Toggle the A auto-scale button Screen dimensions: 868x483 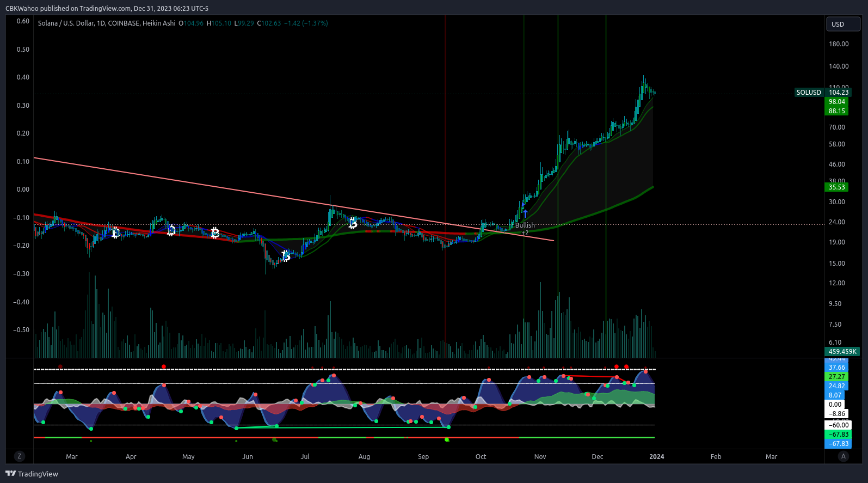(844, 456)
